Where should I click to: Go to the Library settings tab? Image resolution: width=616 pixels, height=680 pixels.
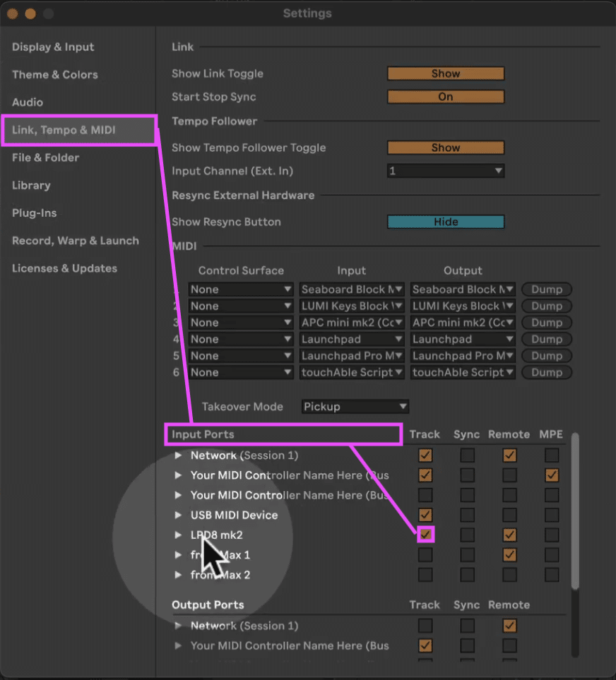coord(31,185)
